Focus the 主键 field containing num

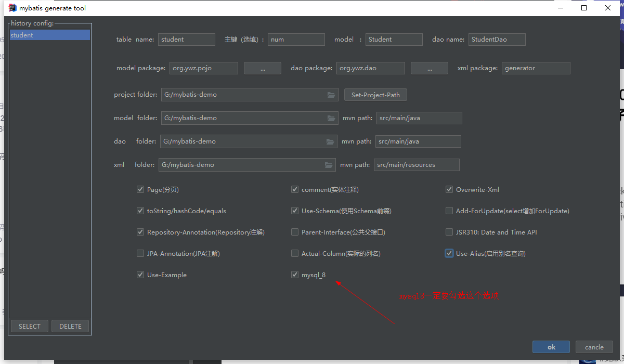(x=296, y=40)
